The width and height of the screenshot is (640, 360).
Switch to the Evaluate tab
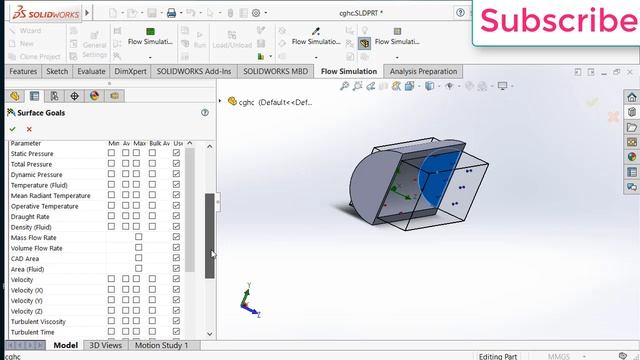[91, 71]
